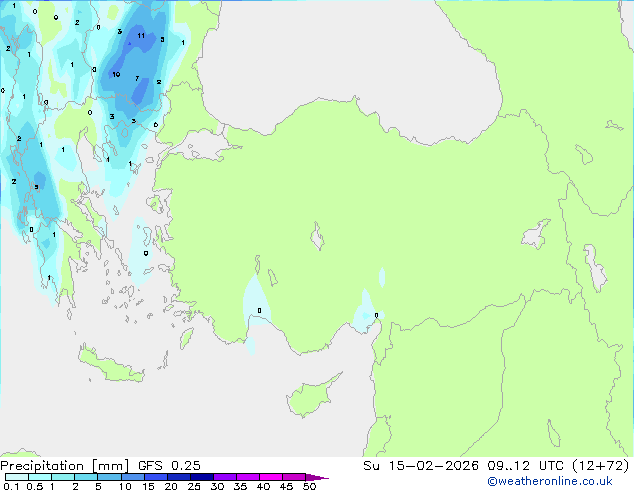Click the 1–2 mm legend color swatch

[x=63, y=477]
